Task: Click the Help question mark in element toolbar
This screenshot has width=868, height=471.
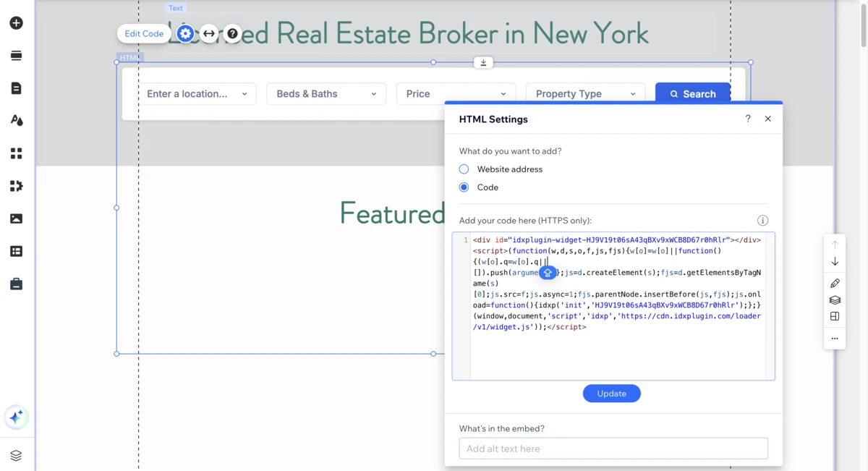Action: (x=232, y=33)
